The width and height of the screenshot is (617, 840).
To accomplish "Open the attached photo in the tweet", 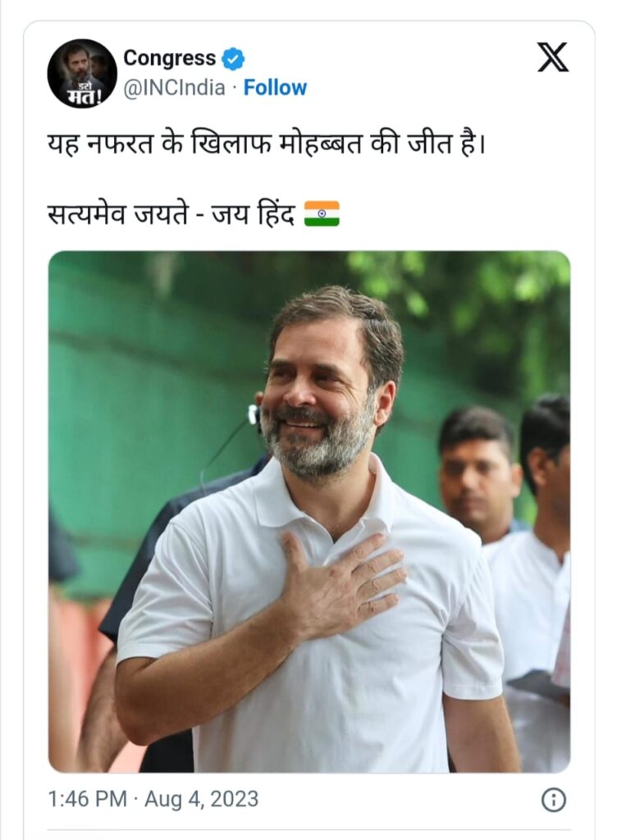I will coord(309,512).
